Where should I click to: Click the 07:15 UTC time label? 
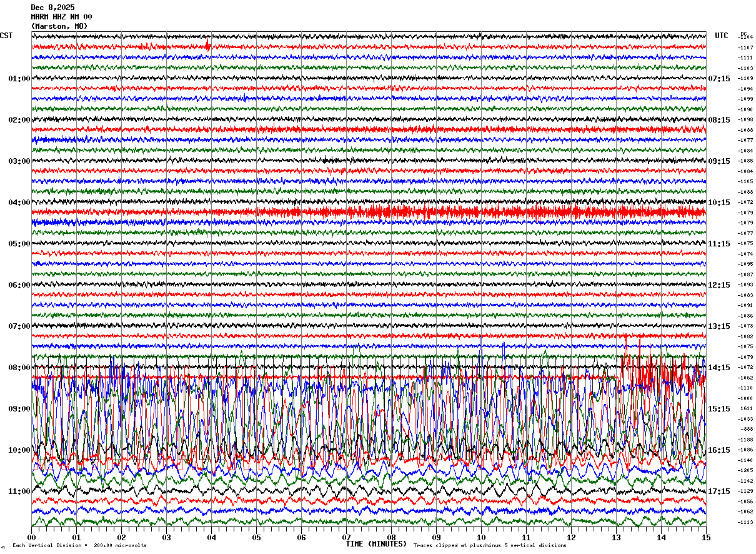(x=719, y=79)
